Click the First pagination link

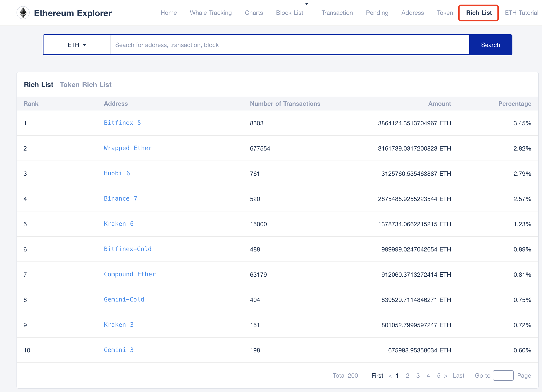coord(377,375)
